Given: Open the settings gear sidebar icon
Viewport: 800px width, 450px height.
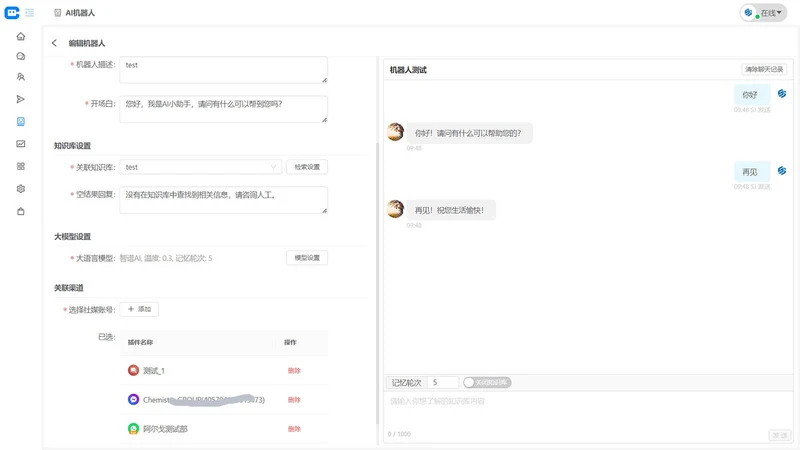Looking at the screenshot, I should click(x=20, y=189).
